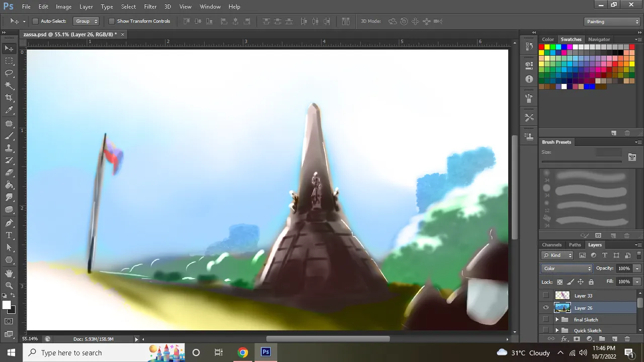Image resolution: width=644 pixels, height=362 pixels.
Task: Switch to the Navigator tab
Action: 599,39
